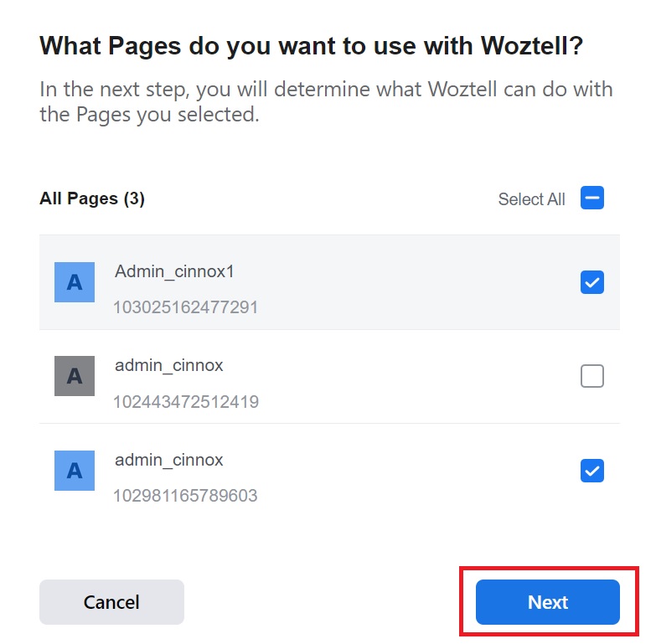Screen dimensions: 656x644
Task: Click the page ID 102981165789603
Action: (185, 496)
